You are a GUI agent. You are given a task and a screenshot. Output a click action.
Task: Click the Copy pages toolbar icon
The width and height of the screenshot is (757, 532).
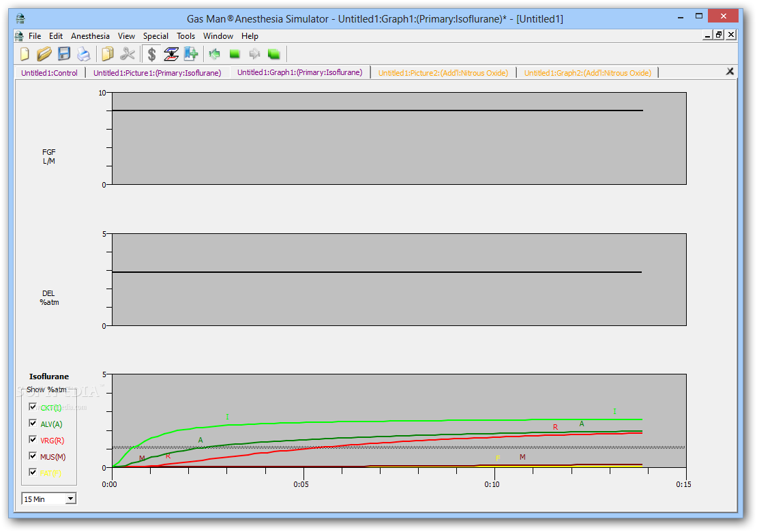point(107,54)
